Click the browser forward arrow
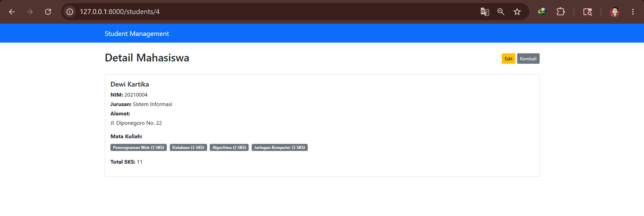The height and width of the screenshot is (216, 644). [30, 12]
